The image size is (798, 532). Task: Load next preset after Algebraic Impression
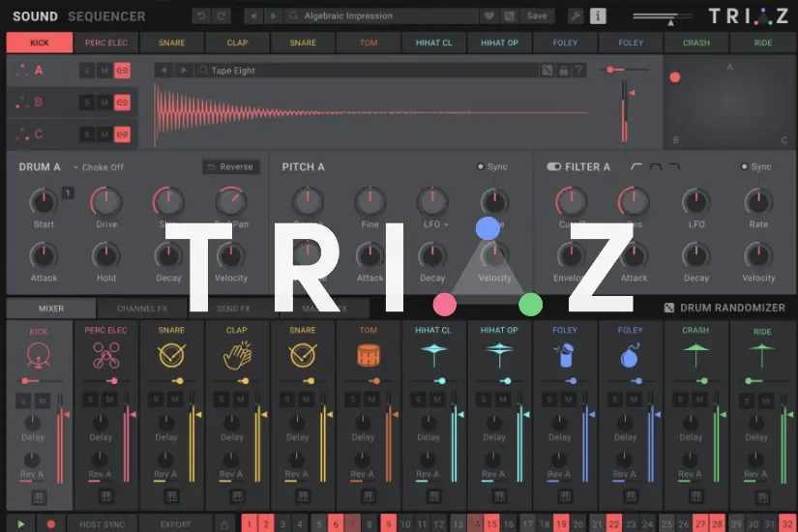(273, 15)
